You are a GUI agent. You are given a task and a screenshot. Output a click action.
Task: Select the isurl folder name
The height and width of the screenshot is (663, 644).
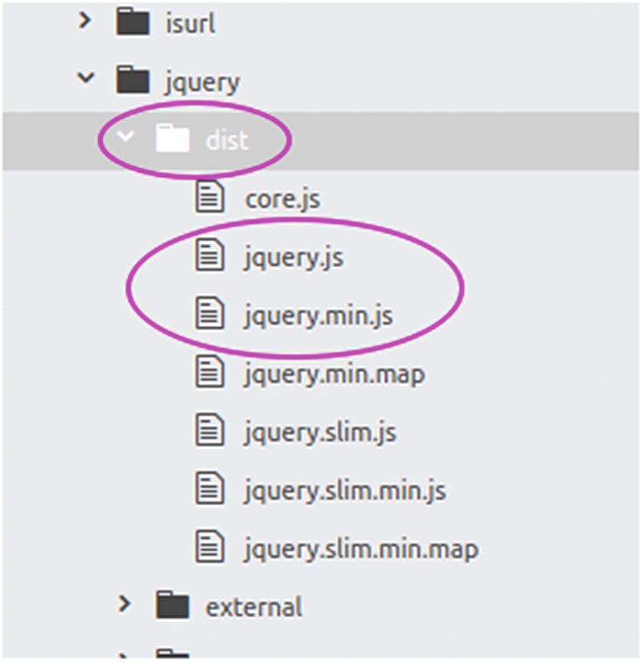pos(190,23)
